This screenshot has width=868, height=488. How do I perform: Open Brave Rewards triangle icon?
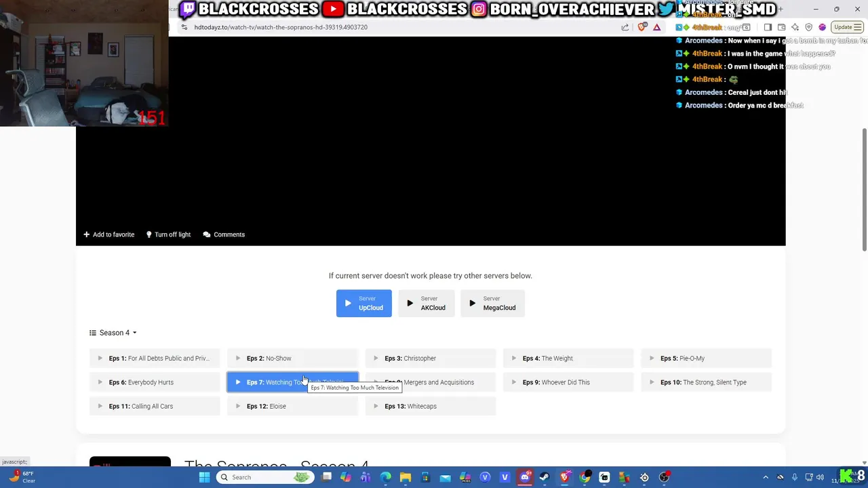tap(656, 27)
